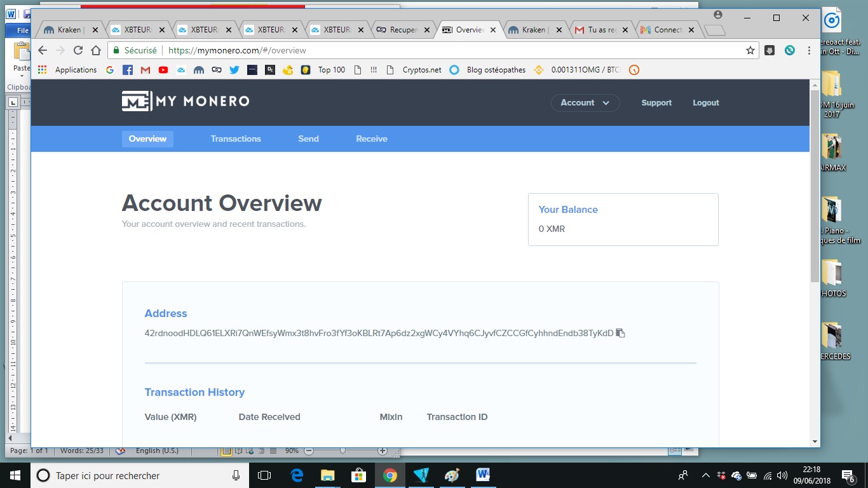Copy the Monero address via clipboard icon
Viewport: 868px width, 488px height.
coord(621,333)
